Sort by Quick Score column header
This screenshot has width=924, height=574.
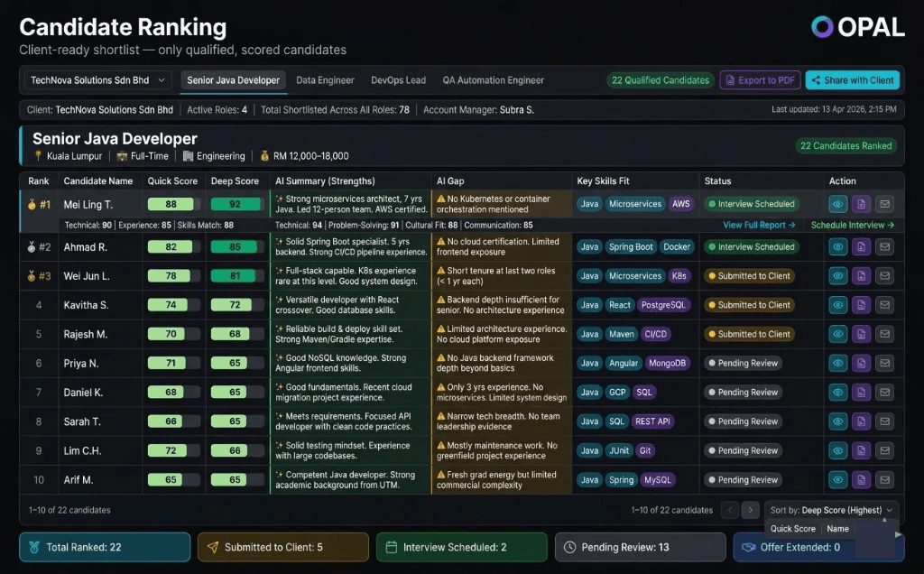click(172, 181)
